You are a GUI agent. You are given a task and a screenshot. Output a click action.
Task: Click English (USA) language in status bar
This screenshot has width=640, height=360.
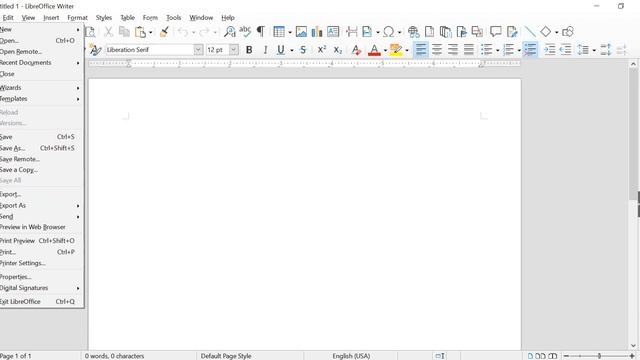point(351,356)
